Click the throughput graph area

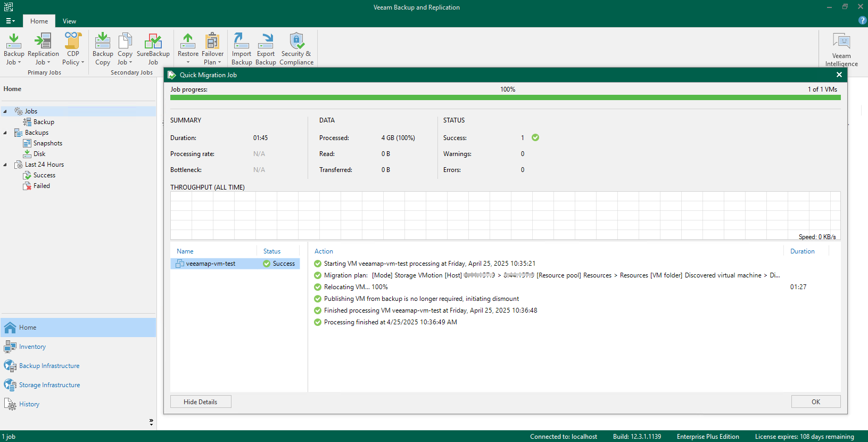(x=506, y=216)
